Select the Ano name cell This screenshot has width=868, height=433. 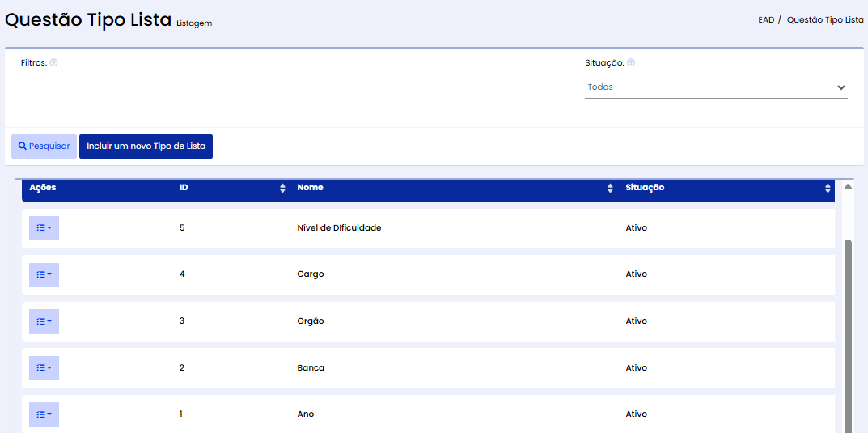coord(306,414)
